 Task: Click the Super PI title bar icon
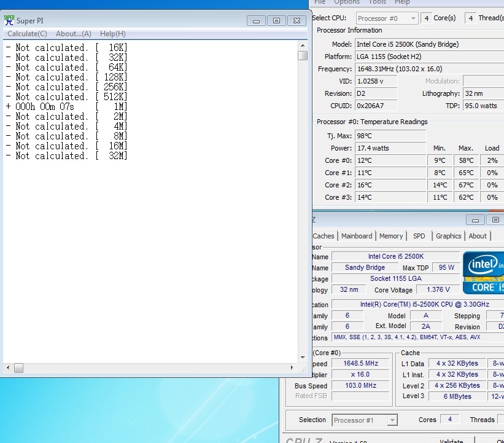(9, 20)
